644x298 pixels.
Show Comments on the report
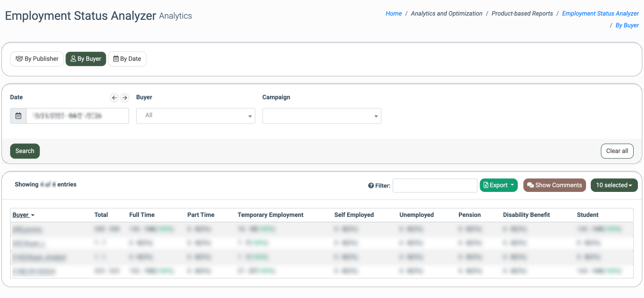[554, 185]
